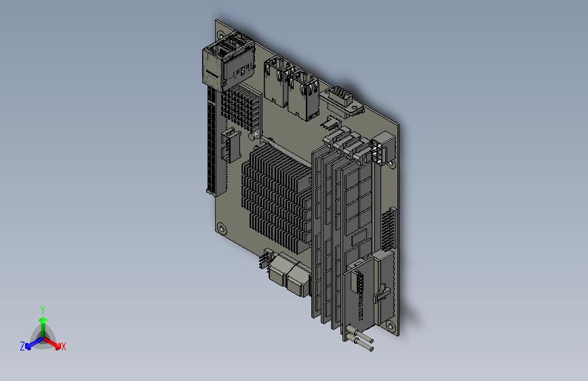The height and width of the screenshot is (381, 588).
Task: Select the large finned CPU heatsink
Action: coord(277,199)
